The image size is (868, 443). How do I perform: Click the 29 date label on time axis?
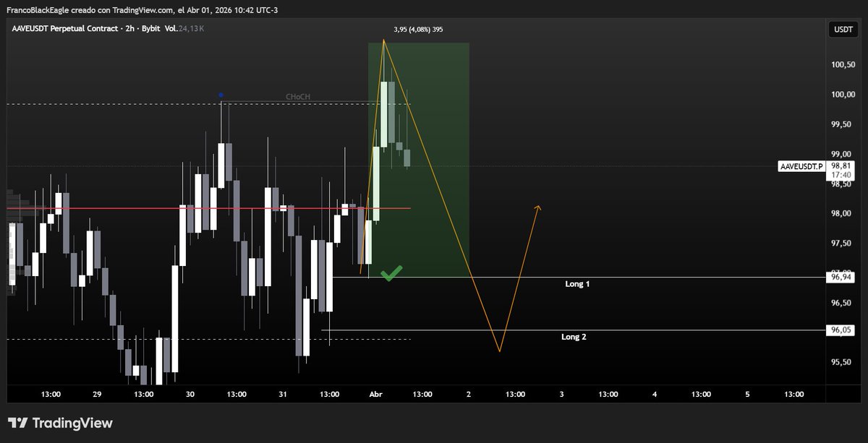click(x=97, y=394)
